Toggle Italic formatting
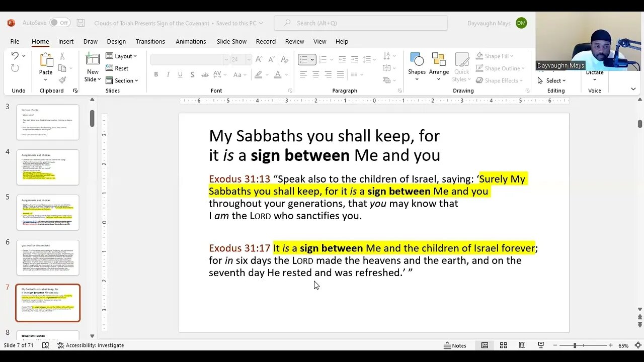The height and width of the screenshot is (362, 644). click(x=168, y=74)
